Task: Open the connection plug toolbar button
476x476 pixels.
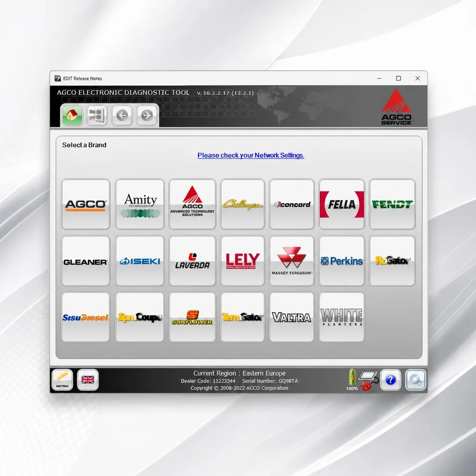Action: point(97,115)
